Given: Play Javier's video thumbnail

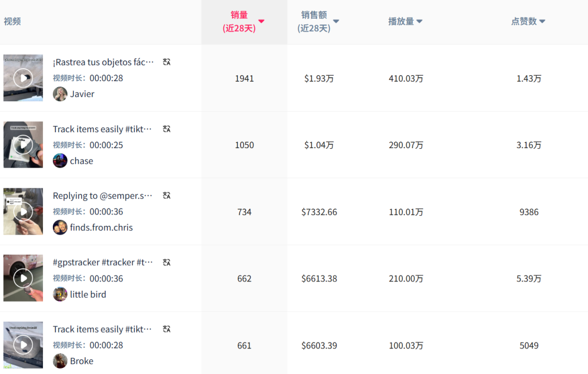Looking at the screenshot, I should click(23, 78).
